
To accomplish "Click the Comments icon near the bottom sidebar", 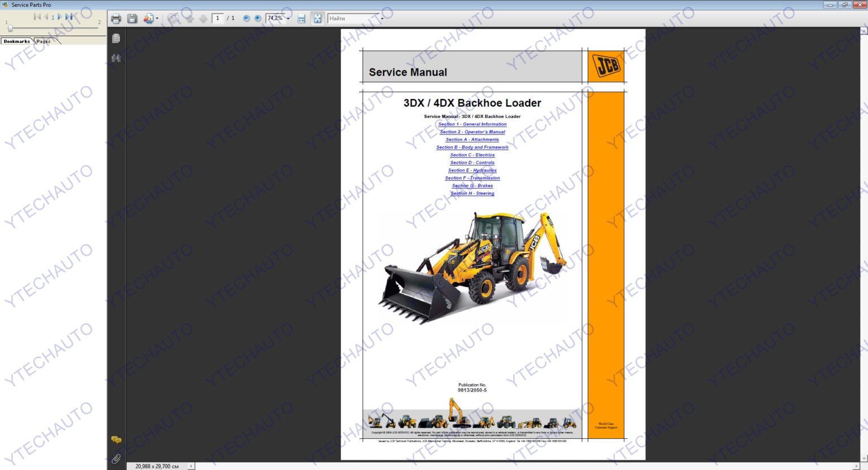I will 116,439.
